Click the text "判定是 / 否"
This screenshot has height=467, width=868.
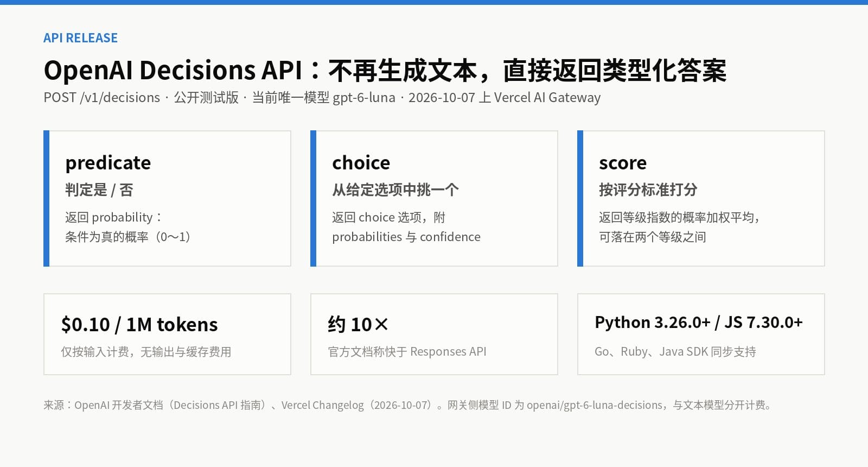pos(99,190)
